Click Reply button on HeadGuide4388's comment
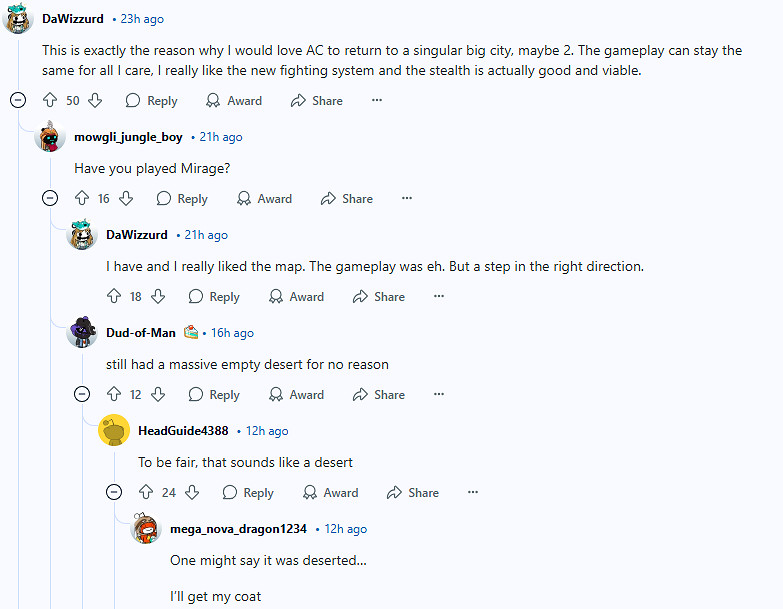The width and height of the screenshot is (783, 609). point(248,492)
